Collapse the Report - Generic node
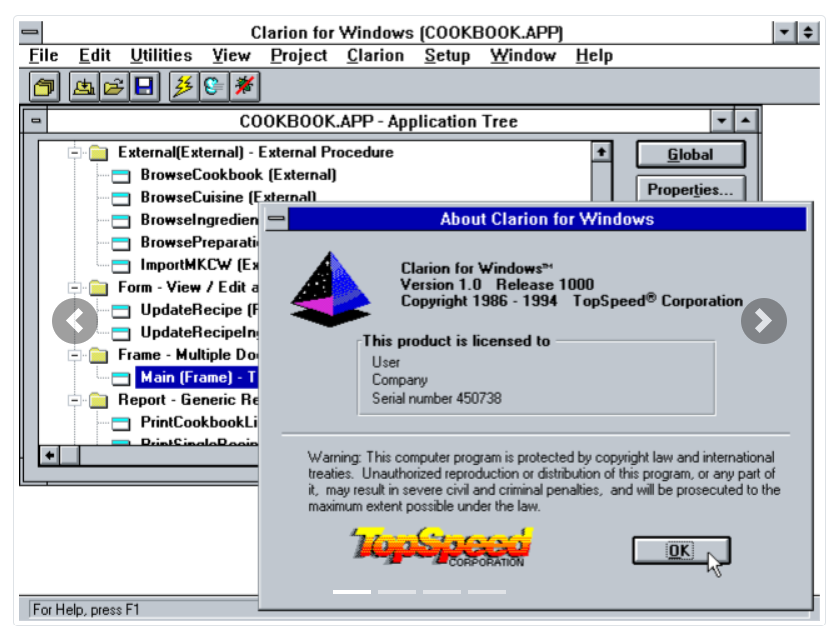This screenshot has width=827, height=627. click(x=74, y=400)
